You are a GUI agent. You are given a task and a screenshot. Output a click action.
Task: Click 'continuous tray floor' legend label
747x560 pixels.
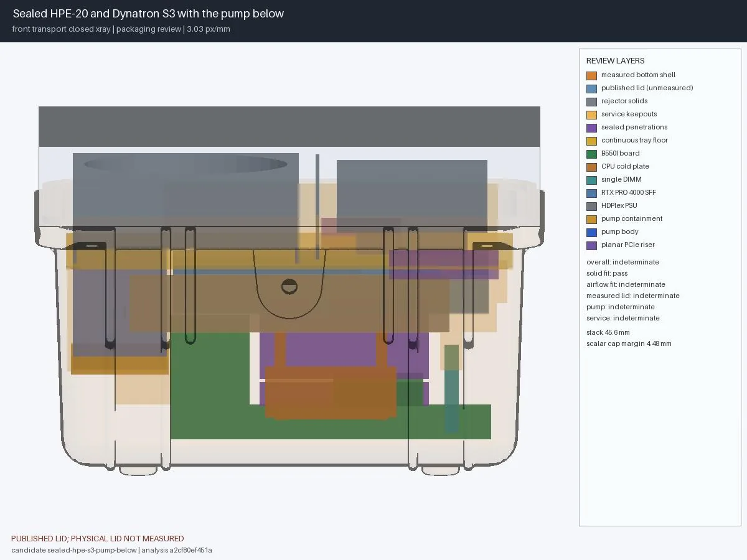634,140
